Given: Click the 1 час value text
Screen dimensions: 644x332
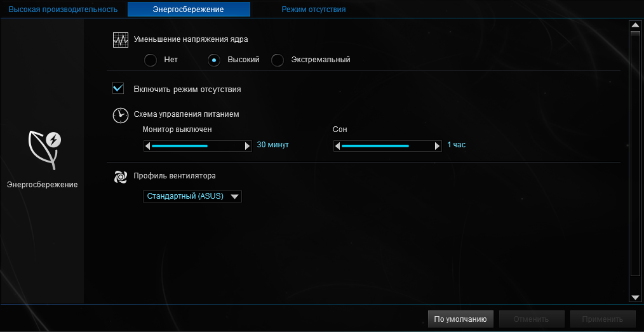Looking at the screenshot, I should tap(456, 145).
